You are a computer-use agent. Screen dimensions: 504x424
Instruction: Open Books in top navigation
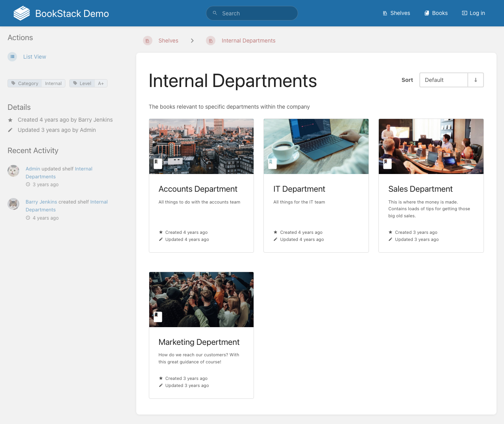(x=436, y=13)
